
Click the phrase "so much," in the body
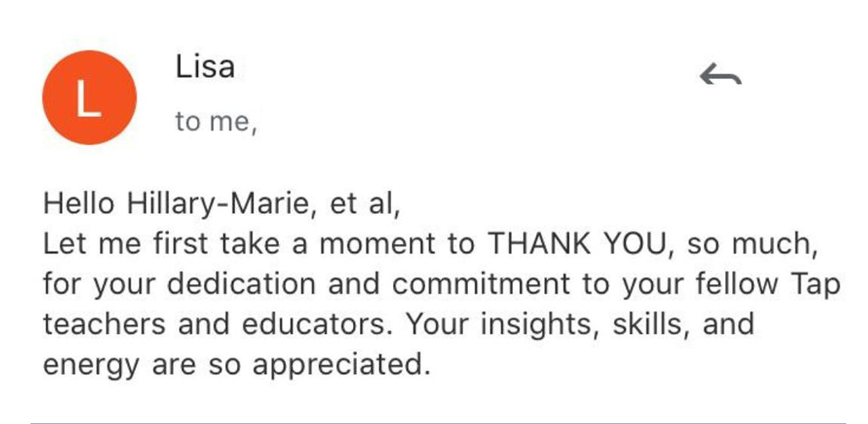[752, 245]
